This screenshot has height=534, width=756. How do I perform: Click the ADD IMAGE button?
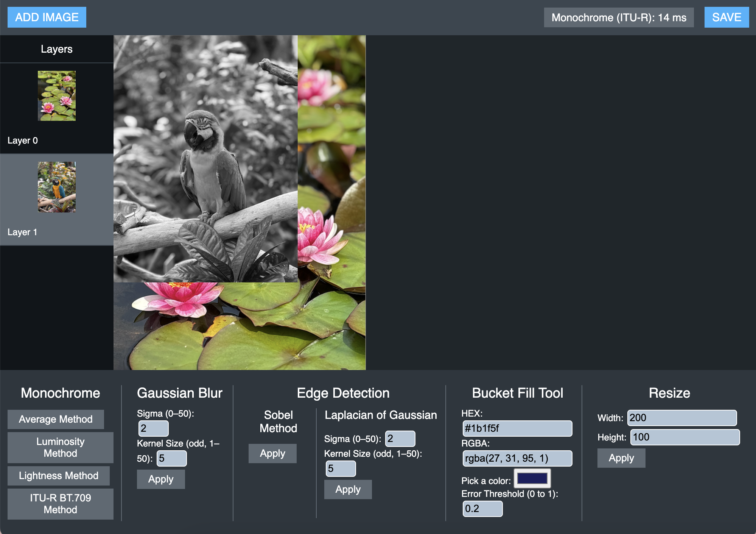tap(47, 17)
